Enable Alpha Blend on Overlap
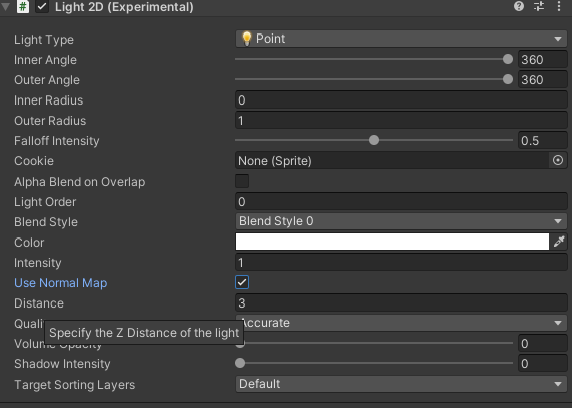This screenshot has height=408, width=572. tap(242, 181)
